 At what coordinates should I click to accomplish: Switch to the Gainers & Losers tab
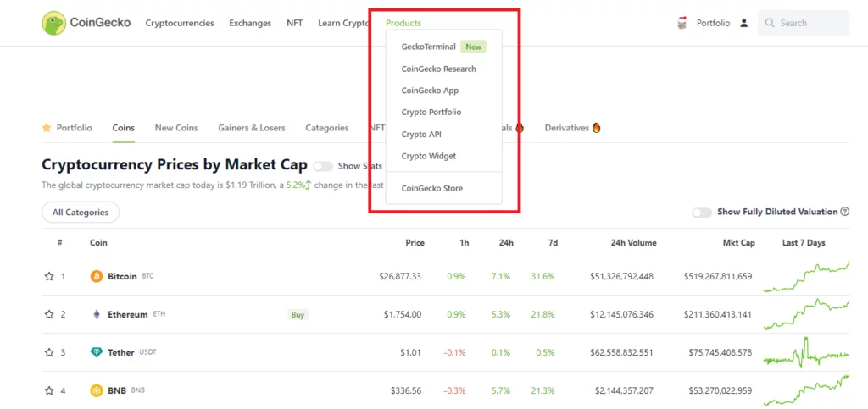pos(252,128)
